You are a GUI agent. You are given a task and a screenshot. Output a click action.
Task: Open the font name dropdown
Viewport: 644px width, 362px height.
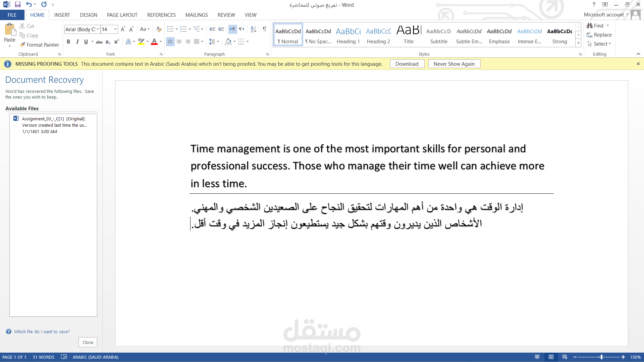point(98,29)
